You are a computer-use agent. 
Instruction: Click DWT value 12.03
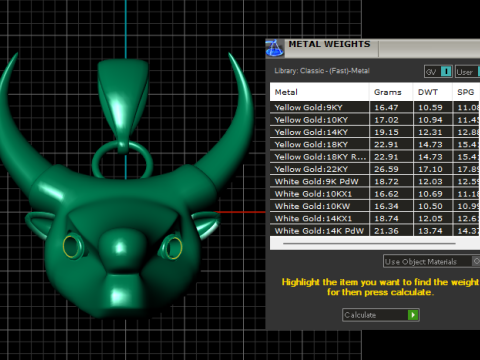[x=430, y=181]
